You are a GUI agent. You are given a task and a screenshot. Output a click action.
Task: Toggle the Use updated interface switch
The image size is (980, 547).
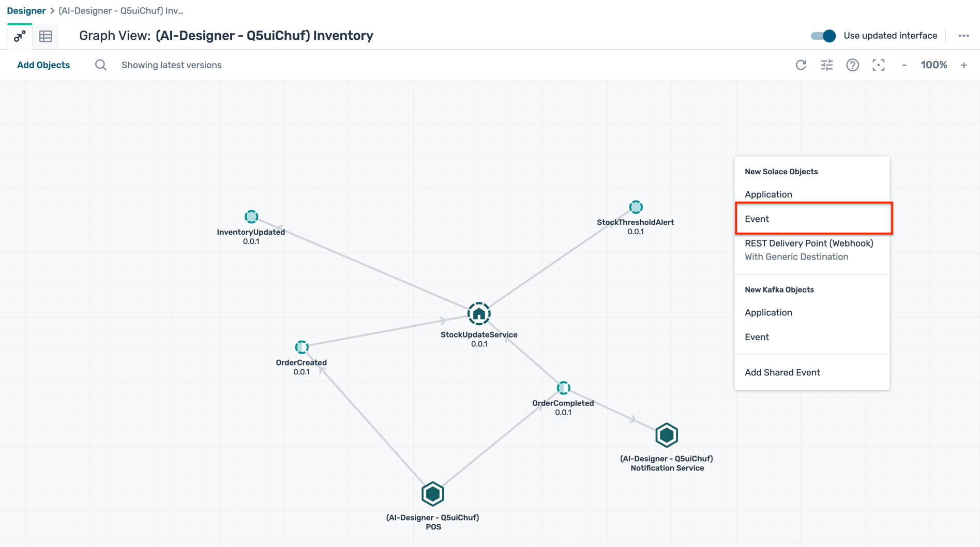click(x=823, y=36)
